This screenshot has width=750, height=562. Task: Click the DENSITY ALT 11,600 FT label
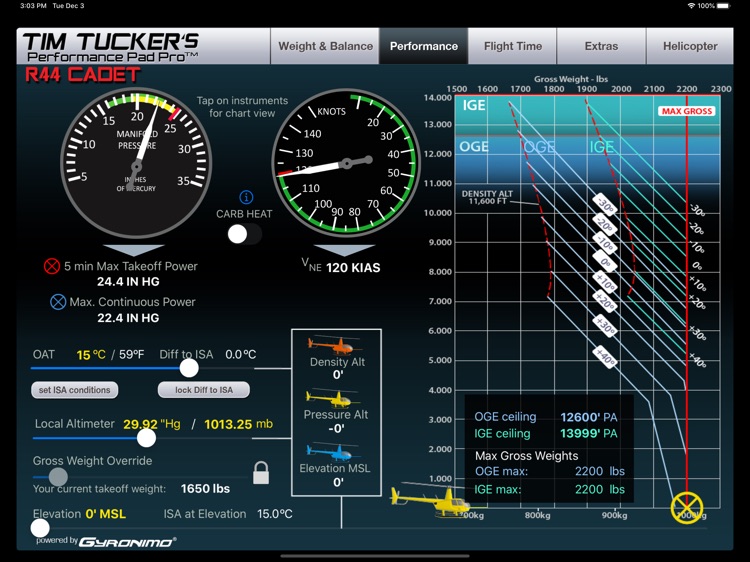point(487,197)
